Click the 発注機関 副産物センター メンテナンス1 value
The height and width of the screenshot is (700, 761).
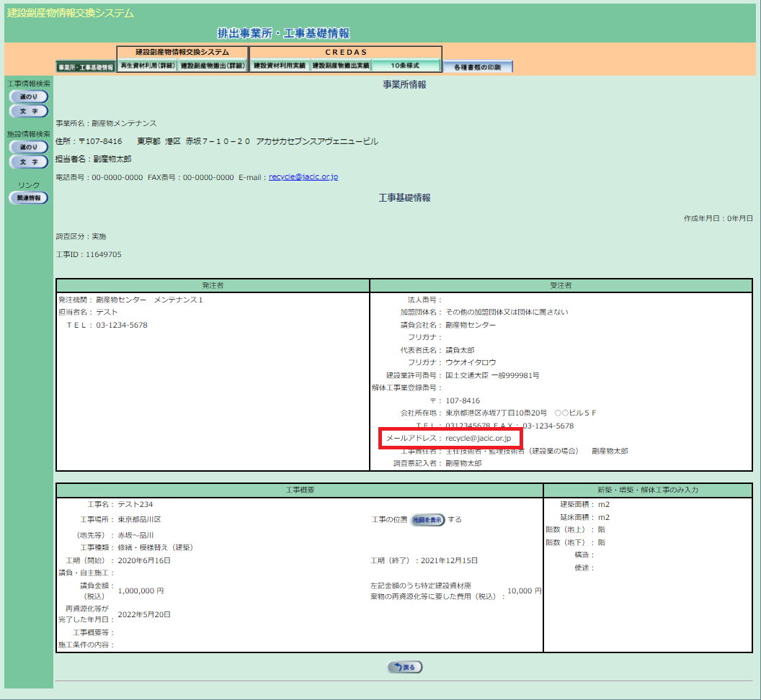pyautogui.click(x=149, y=300)
